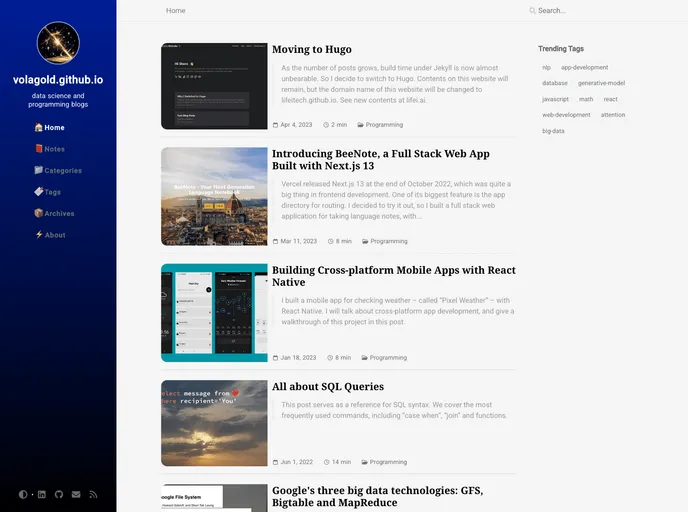Open the LinkedIn profile icon
This screenshot has width=688, height=512.
click(x=41, y=494)
